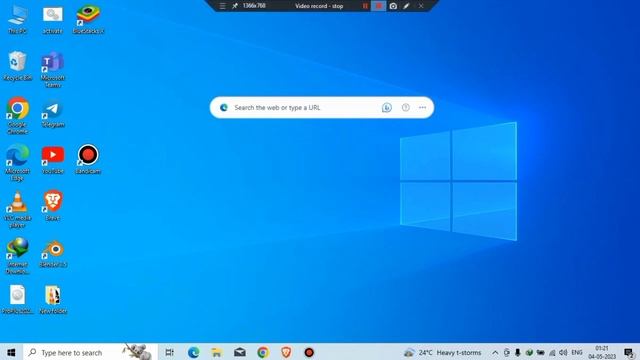Open the Mail app from the taskbar
This screenshot has width=640, height=360.
[x=240, y=352]
